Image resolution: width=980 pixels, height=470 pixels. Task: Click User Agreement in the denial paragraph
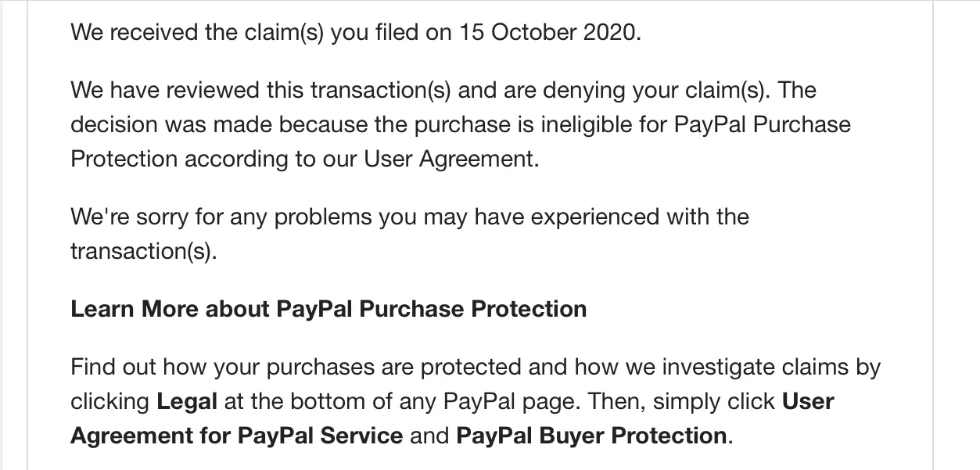point(450,159)
